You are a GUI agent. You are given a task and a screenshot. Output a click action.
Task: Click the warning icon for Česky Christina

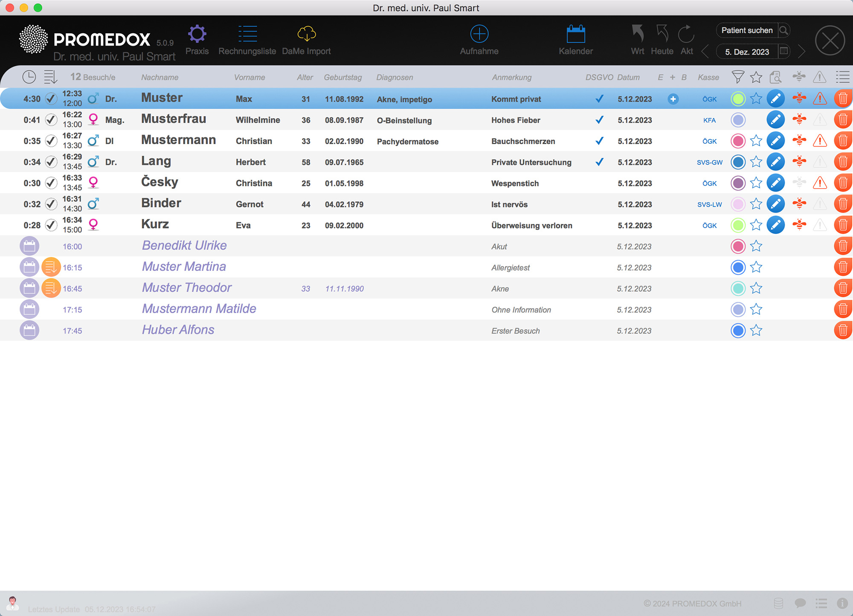[820, 183]
